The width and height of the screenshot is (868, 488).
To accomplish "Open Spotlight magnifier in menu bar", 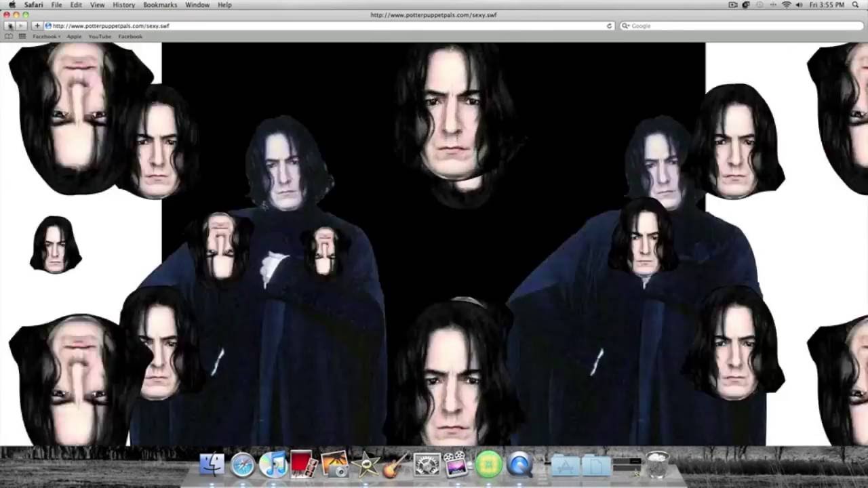I will [x=855, y=5].
